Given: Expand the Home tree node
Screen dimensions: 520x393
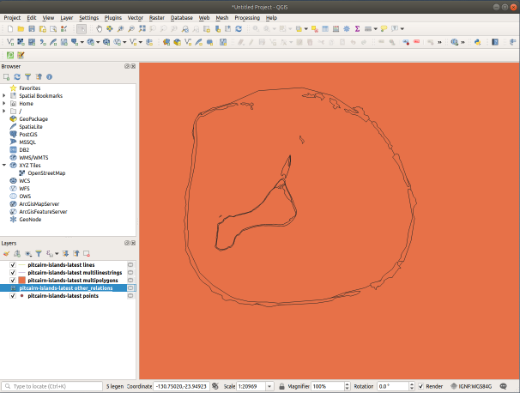Looking at the screenshot, I should pos(4,103).
